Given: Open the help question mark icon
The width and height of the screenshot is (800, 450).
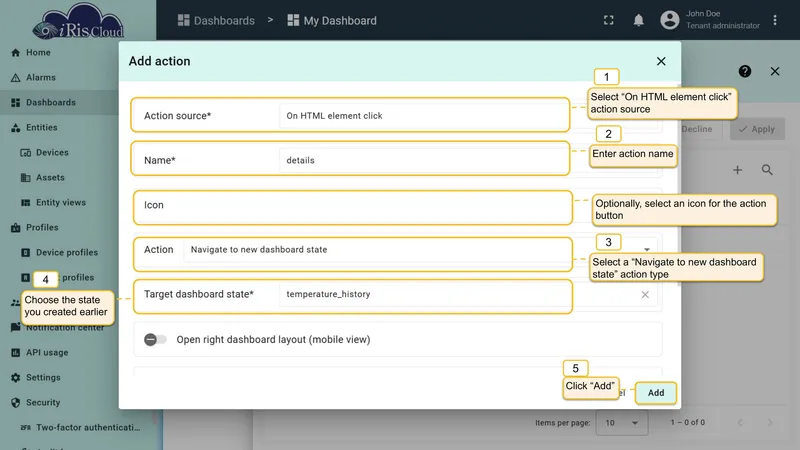Looking at the screenshot, I should 745,71.
